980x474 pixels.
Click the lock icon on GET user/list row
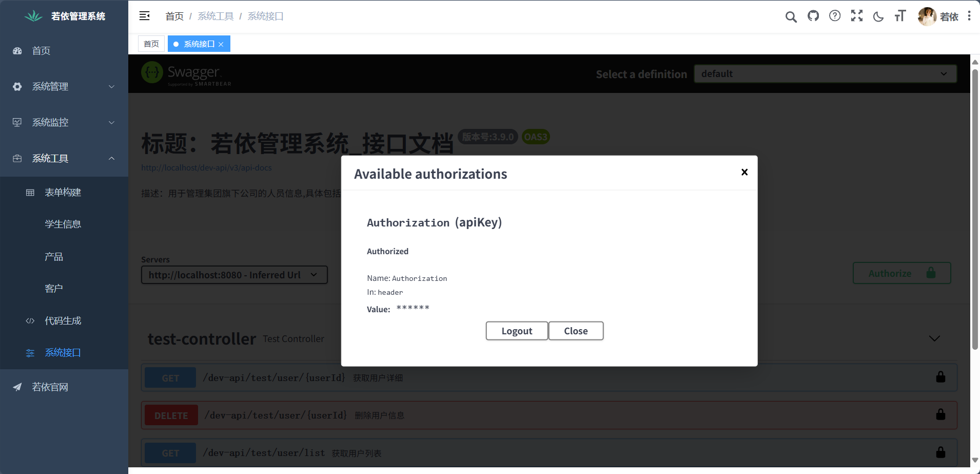(940, 452)
